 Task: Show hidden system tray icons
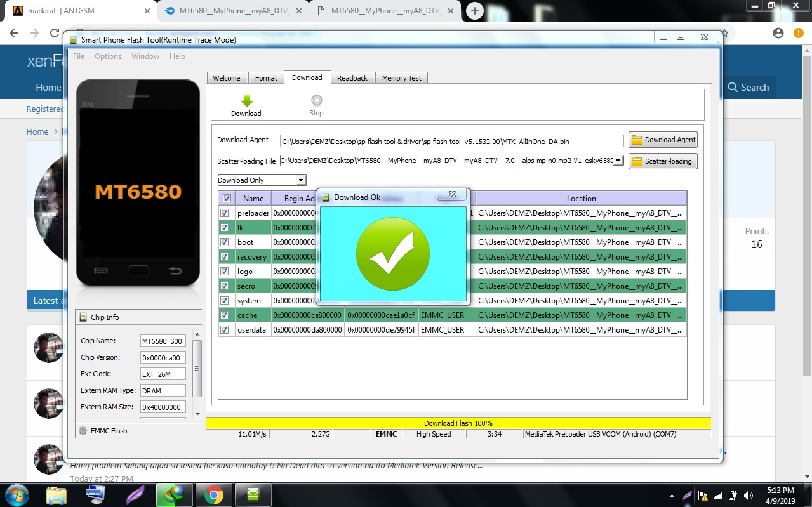click(x=672, y=496)
